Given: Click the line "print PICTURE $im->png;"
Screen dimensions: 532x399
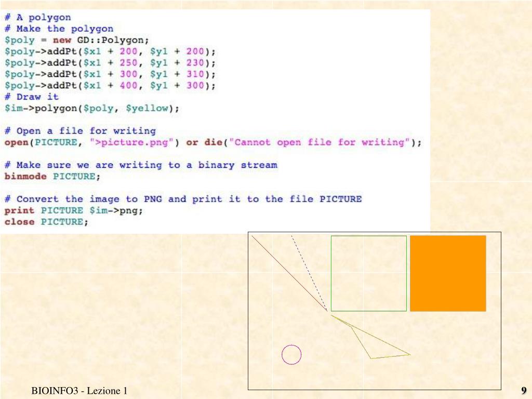Looking at the screenshot, I should pyautogui.click(x=74, y=210).
